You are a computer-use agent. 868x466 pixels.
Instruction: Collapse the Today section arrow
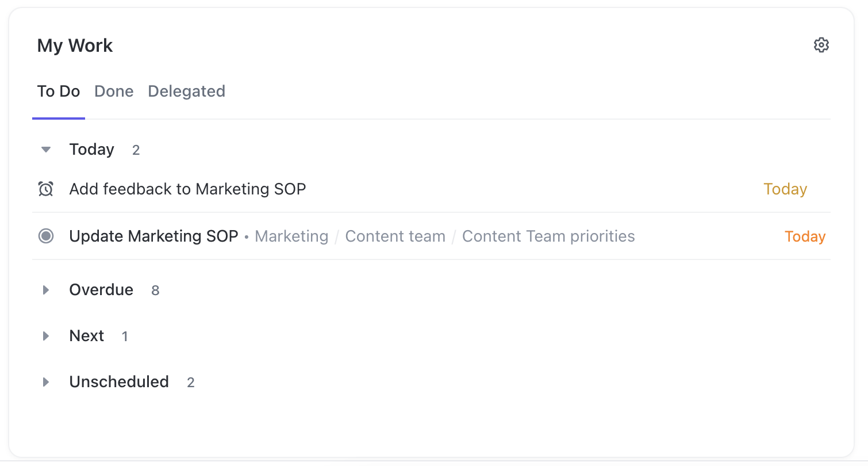[x=46, y=150]
